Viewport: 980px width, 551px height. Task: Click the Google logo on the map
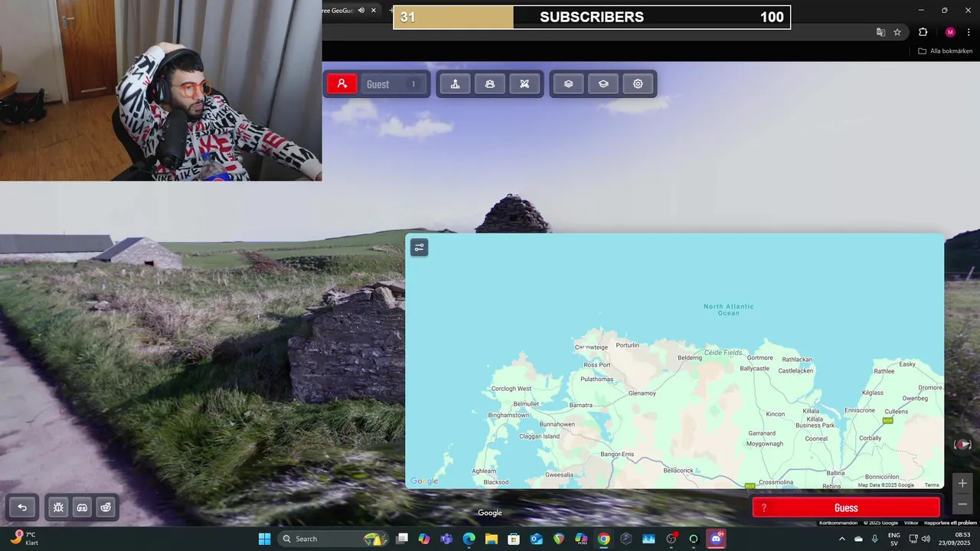(424, 481)
